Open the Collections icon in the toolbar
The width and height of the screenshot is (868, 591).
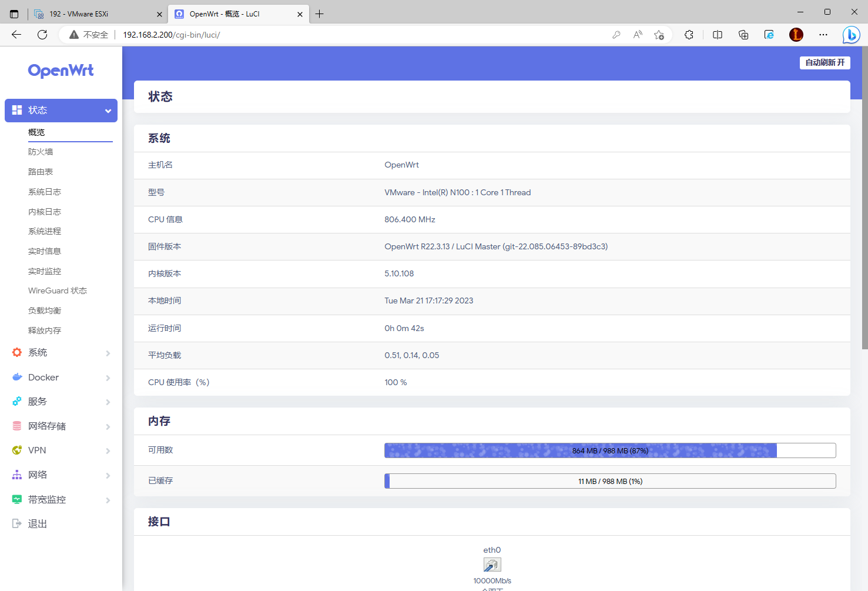click(743, 35)
